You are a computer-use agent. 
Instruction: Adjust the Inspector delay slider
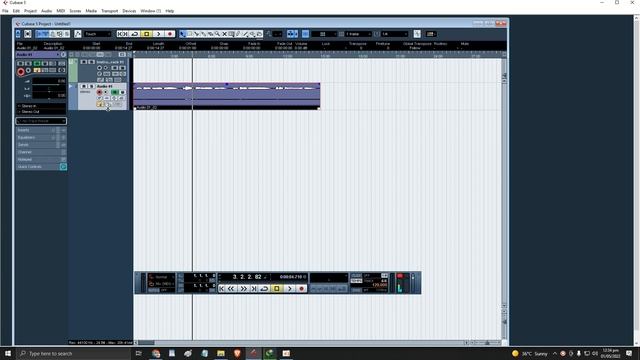pos(49,96)
